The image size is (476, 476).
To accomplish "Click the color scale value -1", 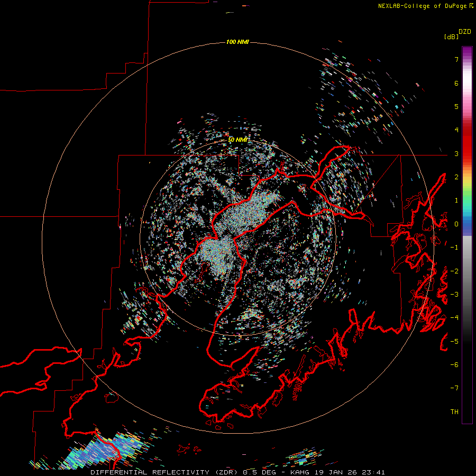I will [454, 248].
